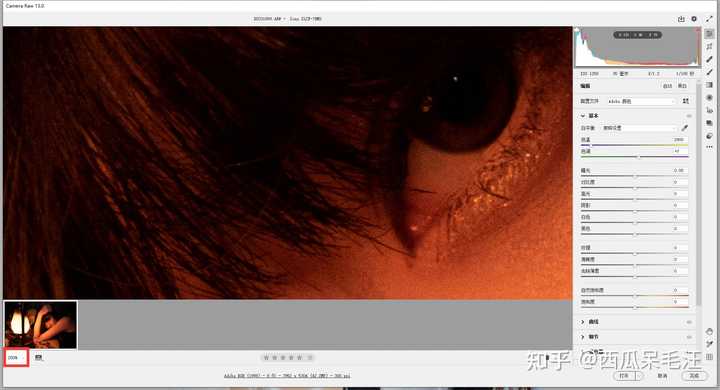The width and height of the screenshot is (720, 390).
Task: Select the Spot Removal tool
Action: (x=709, y=59)
